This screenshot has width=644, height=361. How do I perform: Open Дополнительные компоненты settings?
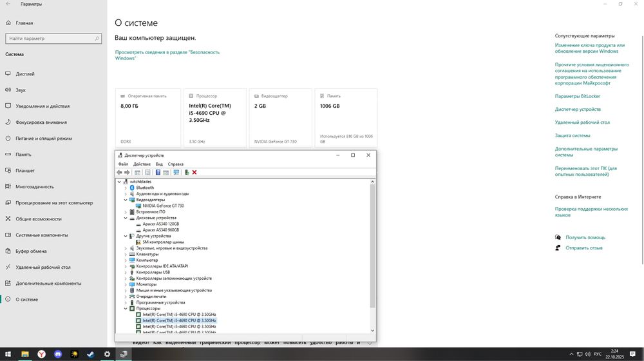48,283
